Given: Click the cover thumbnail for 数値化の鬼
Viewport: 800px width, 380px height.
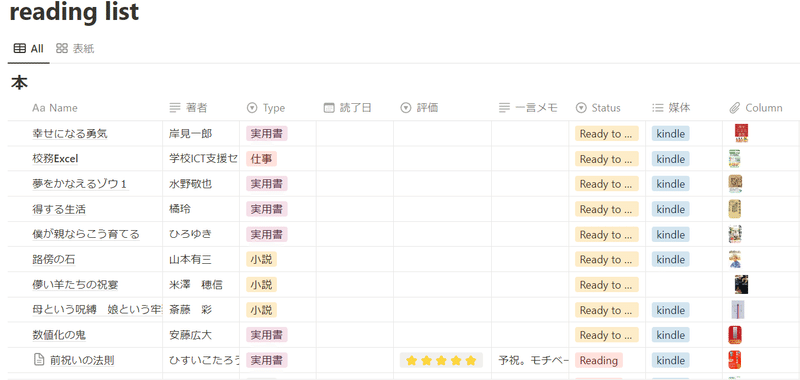Looking at the screenshot, I should coord(735,335).
